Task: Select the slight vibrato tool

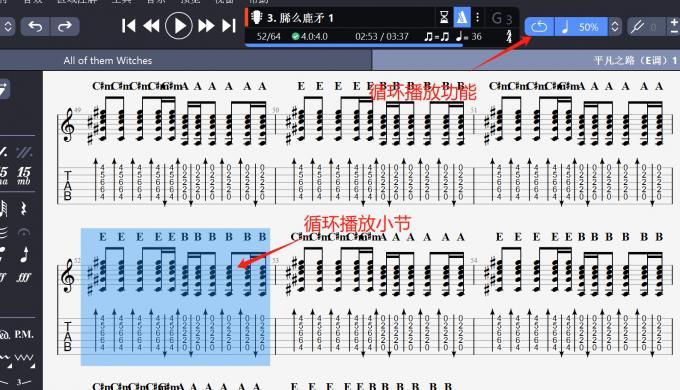Action: click(4, 357)
